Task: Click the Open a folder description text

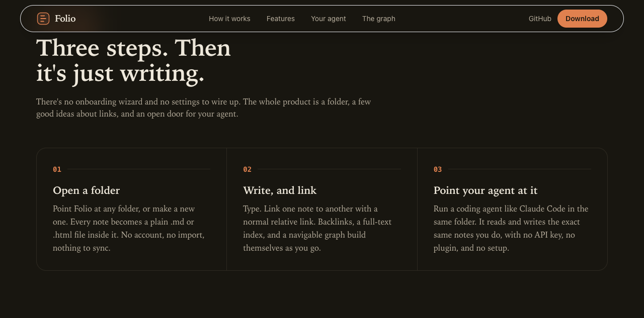Action: coord(129,228)
